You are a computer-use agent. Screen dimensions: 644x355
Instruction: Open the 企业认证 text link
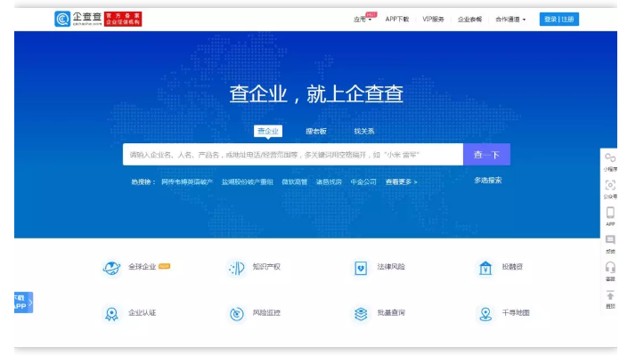[x=143, y=312]
